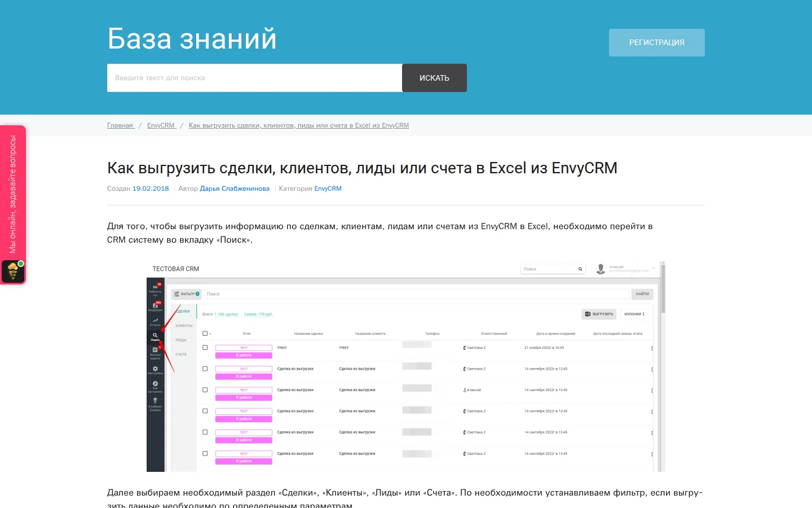This screenshot has height=508, width=812.
Task: Open 'Входящие' sidebar icon in CRM screenshot
Action: click(x=155, y=306)
